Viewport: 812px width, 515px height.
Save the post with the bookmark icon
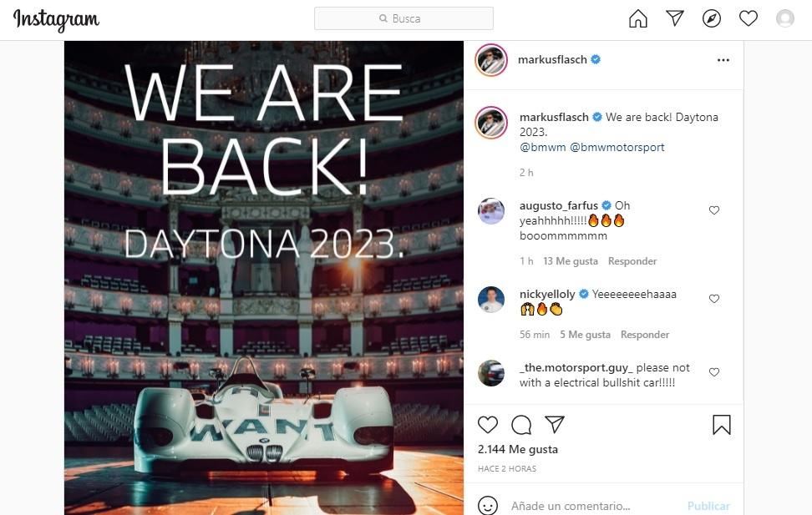pos(722,425)
